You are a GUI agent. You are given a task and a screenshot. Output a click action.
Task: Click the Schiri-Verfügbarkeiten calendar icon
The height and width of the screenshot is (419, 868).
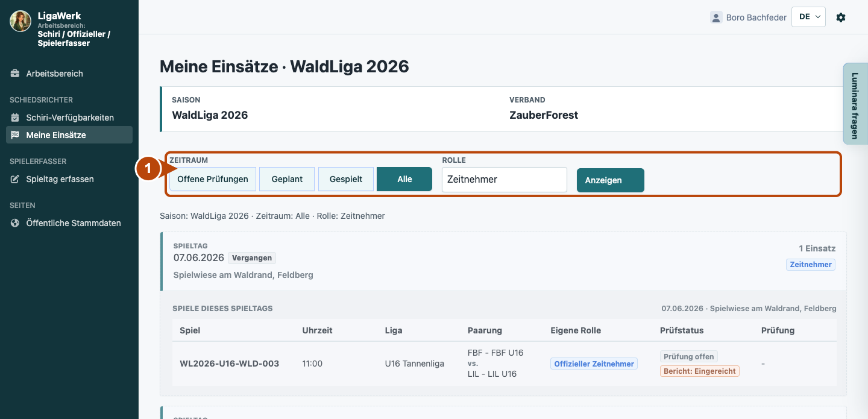point(15,118)
